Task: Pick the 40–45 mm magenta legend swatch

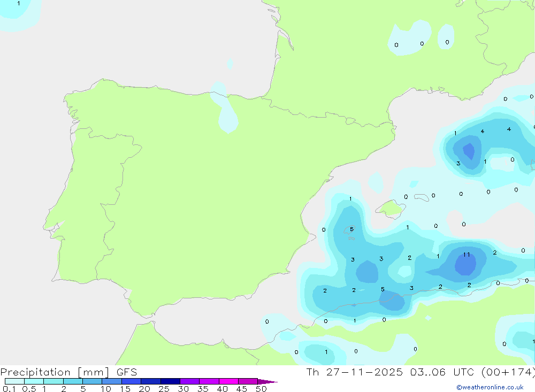Action: click(228, 381)
